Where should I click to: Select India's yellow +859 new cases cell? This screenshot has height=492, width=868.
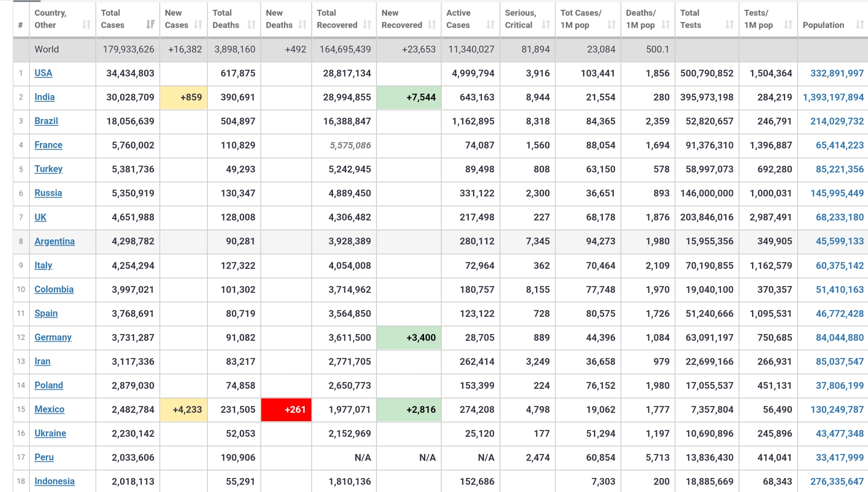coord(183,97)
